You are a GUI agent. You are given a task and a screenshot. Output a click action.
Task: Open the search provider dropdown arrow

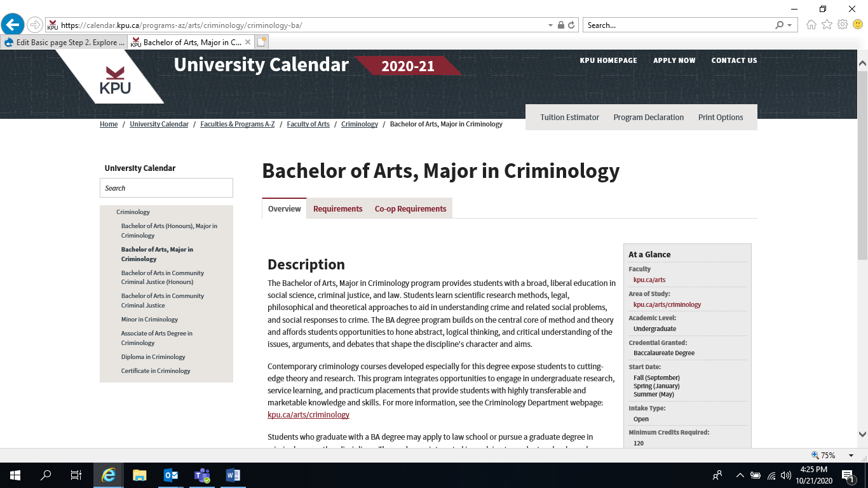[788, 25]
